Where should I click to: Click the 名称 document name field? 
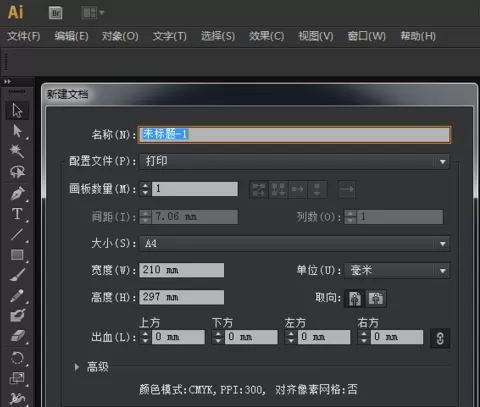click(x=294, y=135)
